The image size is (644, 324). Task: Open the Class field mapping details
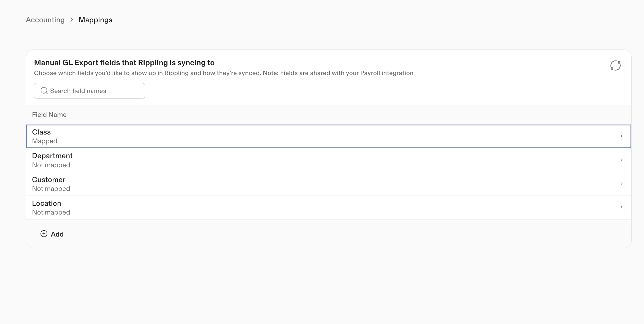(622, 136)
